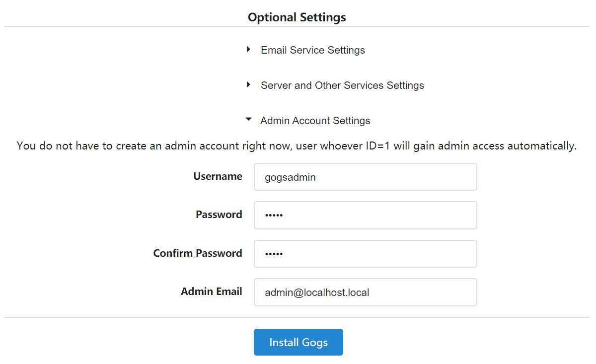
Task: Click the divider line above Install Gogs
Action: (x=149, y=317)
